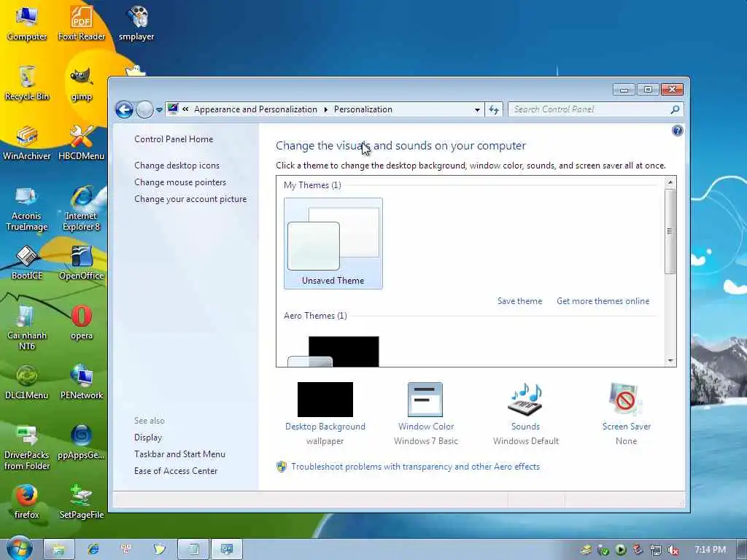The height and width of the screenshot is (560, 747).
Task: Click Change desktop icons link
Action: click(177, 166)
